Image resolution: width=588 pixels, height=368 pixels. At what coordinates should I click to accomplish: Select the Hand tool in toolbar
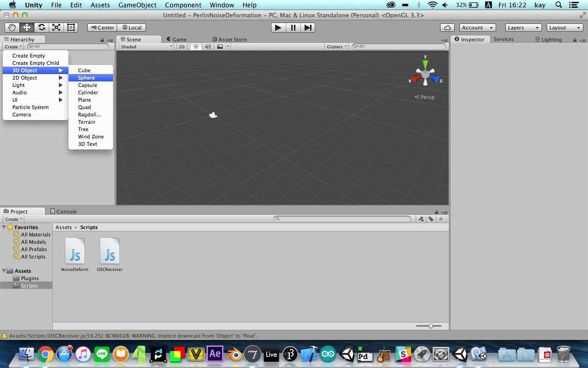pyautogui.click(x=12, y=28)
